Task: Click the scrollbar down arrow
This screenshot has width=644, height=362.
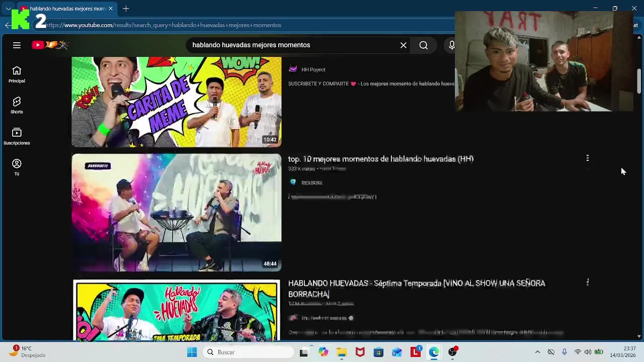Action: (x=639, y=336)
